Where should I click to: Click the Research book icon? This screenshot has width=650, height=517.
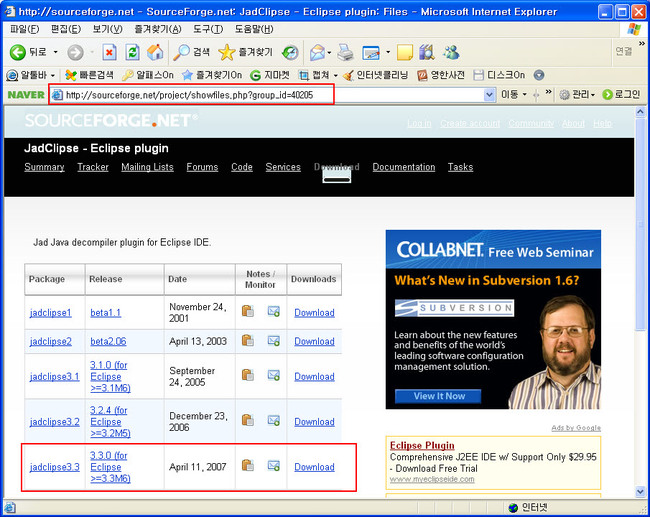click(427, 52)
